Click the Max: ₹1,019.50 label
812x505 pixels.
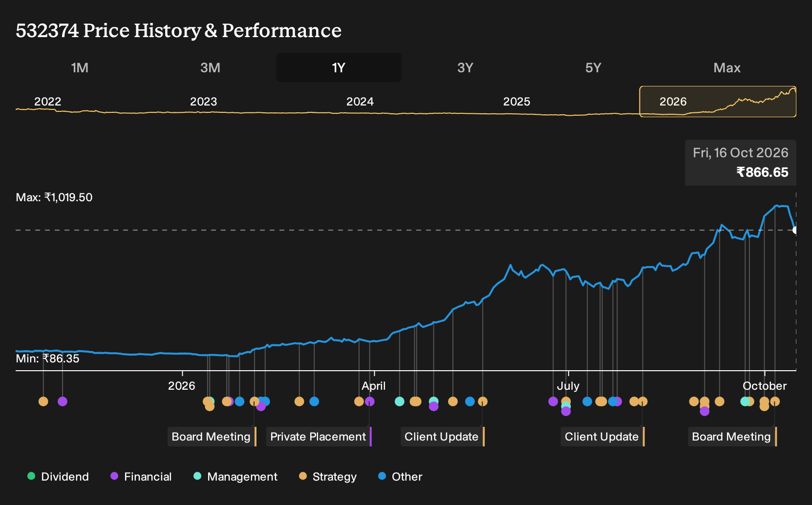(x=54, y=197)
